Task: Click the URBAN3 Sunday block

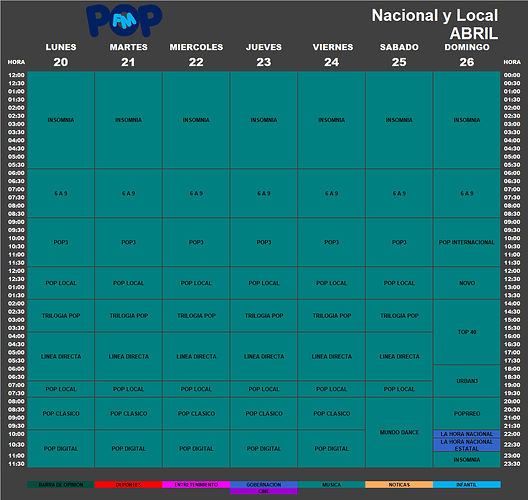Action: pos(467,381)
